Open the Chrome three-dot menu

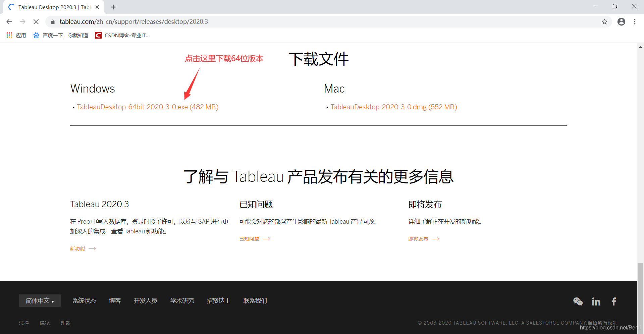(635, 22)
